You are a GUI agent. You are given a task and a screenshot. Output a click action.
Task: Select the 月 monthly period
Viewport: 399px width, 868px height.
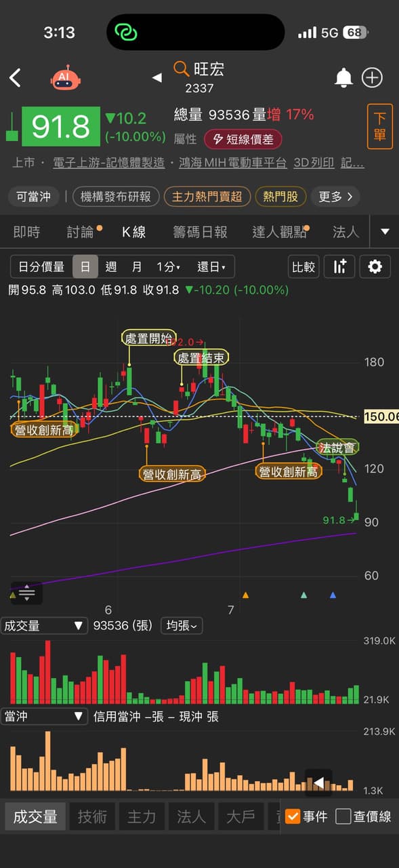click(x=137, y=267)
